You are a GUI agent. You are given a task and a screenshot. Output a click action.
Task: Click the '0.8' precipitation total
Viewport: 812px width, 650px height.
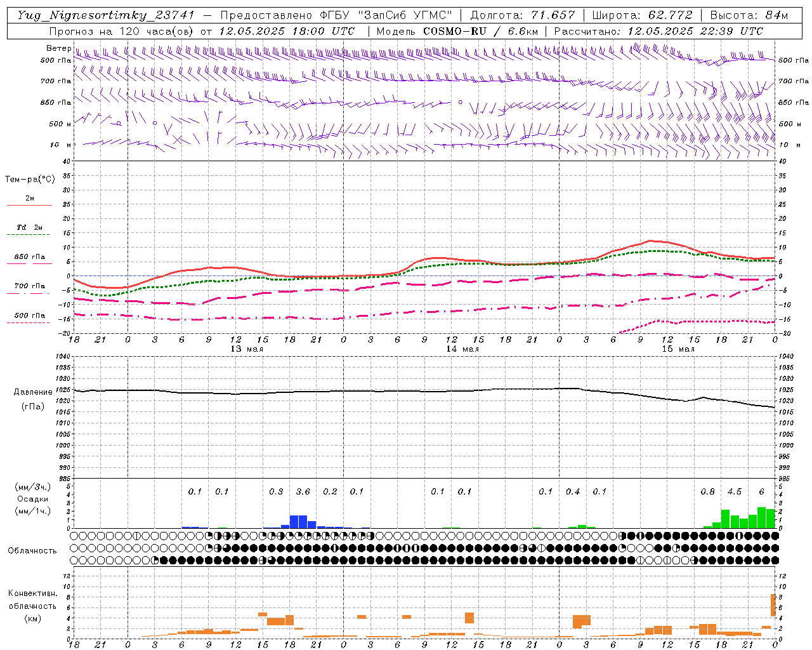(x=707, y=491)
